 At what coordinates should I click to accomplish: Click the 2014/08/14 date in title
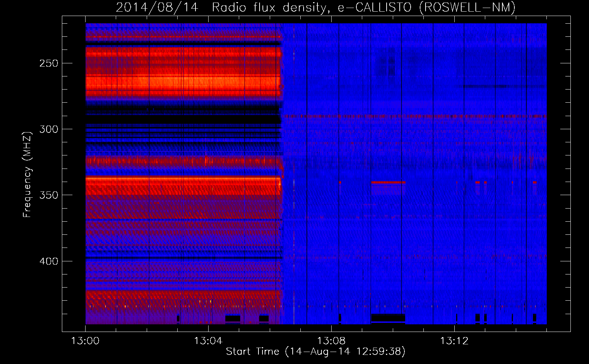(x=157, y=7)
